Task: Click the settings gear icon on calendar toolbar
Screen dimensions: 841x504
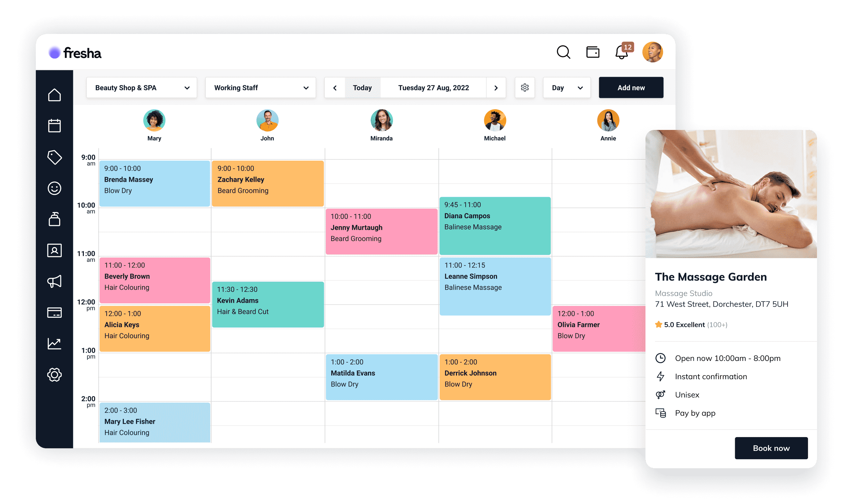Action: point(524,88)
